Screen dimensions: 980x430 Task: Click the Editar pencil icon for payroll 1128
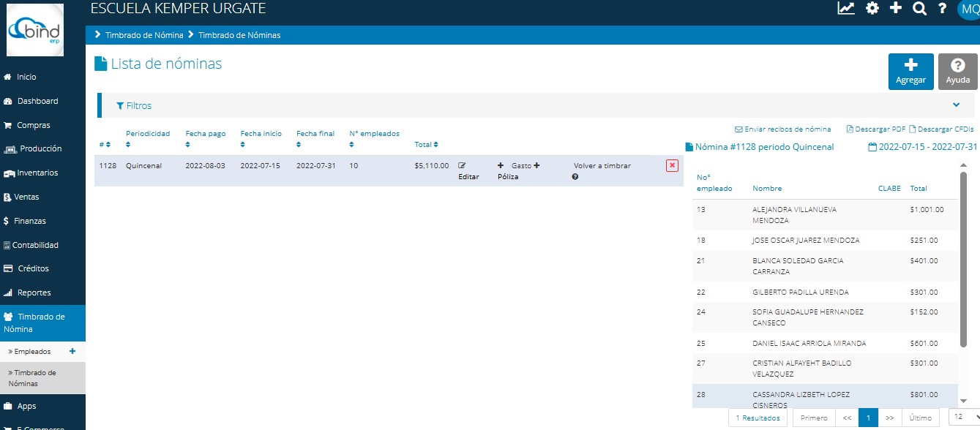coord(462,166)
